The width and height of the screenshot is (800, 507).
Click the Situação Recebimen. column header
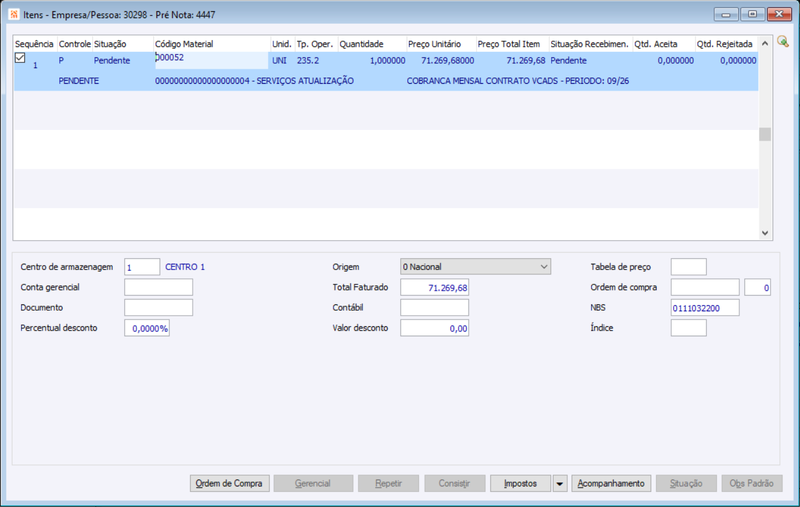click(x=590, y=44)
